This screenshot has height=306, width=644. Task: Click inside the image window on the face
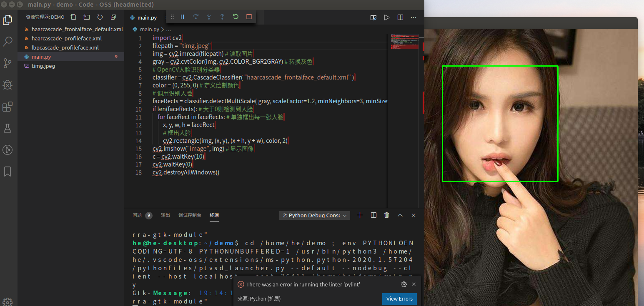500,124
